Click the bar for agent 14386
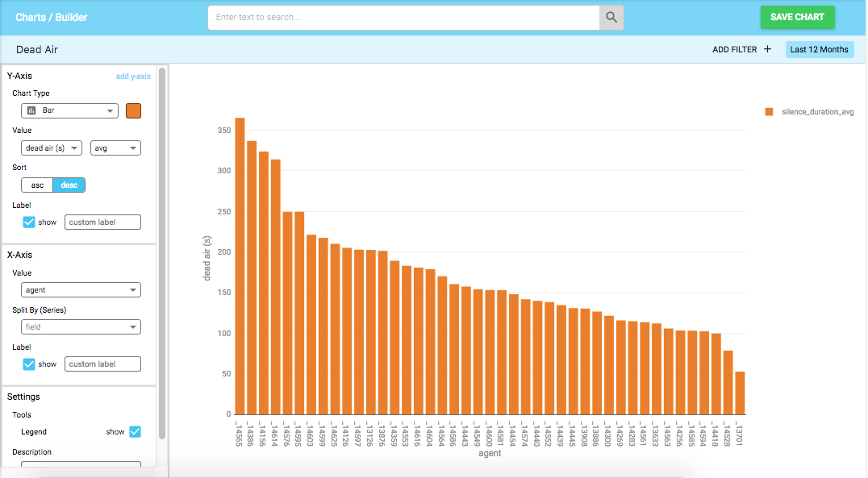 (252, 278)
